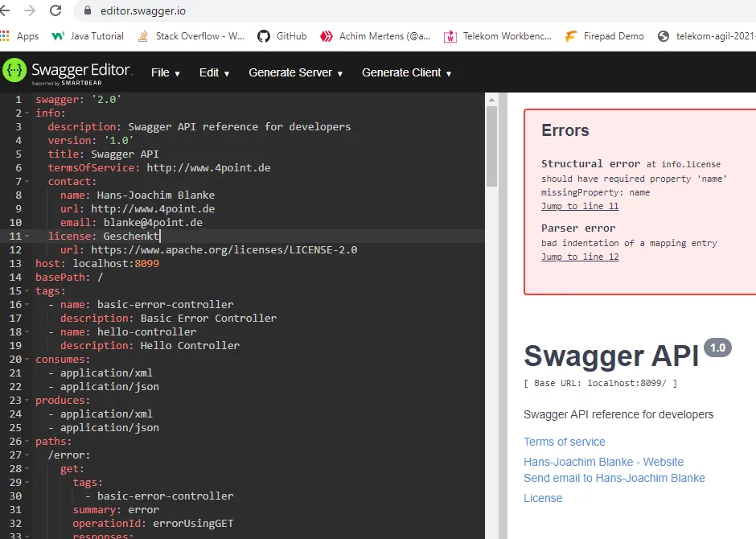Click 'summary: error' on line 31
This screenshot has width=756, height=539.
116,509
